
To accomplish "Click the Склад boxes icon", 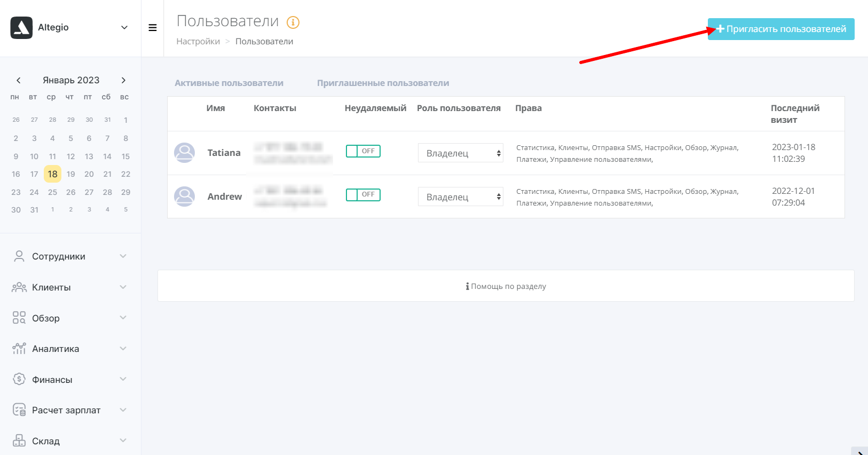I will (x=19, y=441).
